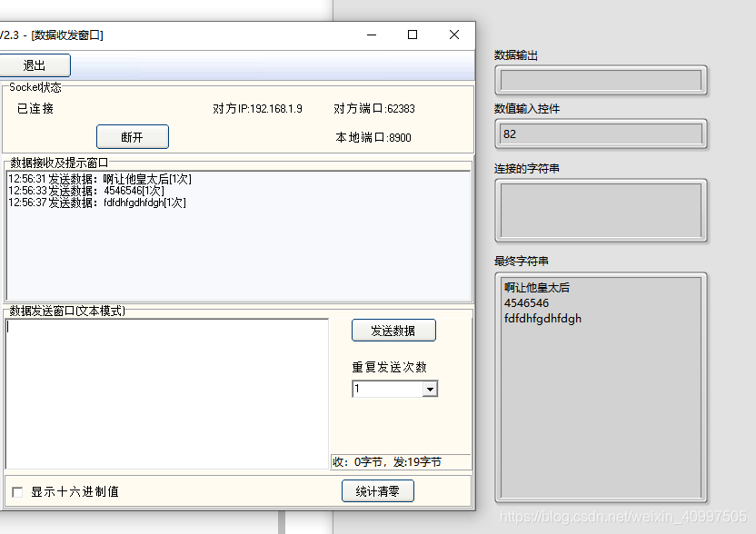Image resolution: width=756 pixels, height=534 pixels.
Task: Click the 断开 disconnect button
Action: 132,136
